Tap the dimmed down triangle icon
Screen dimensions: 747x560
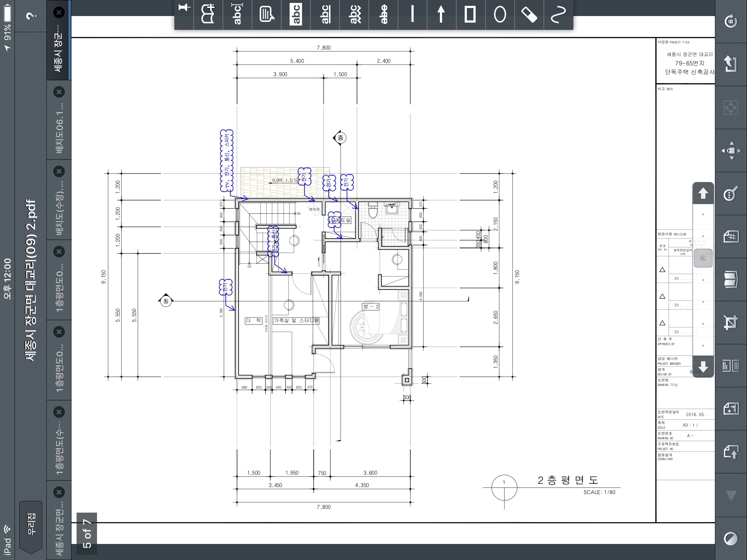click(731, 495)
